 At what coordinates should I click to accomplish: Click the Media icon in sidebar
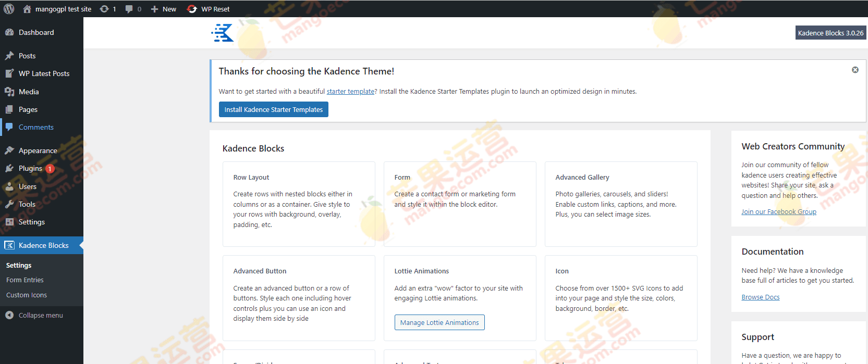tap(9, 92)
